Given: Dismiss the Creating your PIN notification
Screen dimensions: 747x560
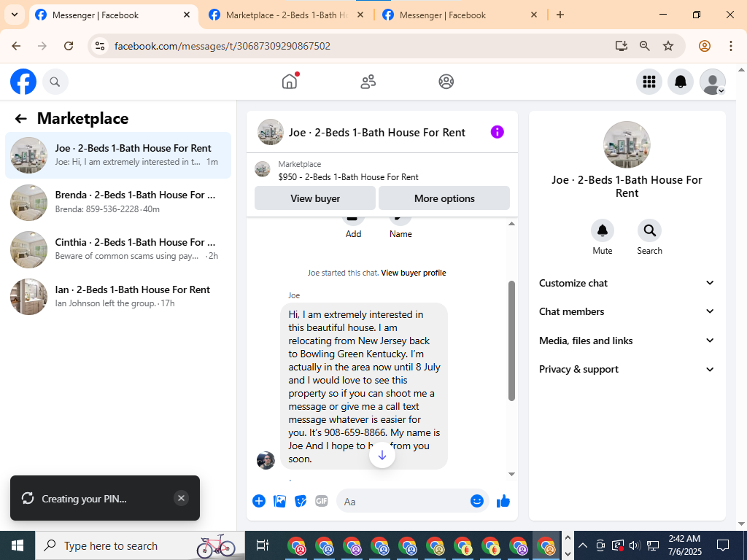Looking at the screenshot, I should (181, 498).
